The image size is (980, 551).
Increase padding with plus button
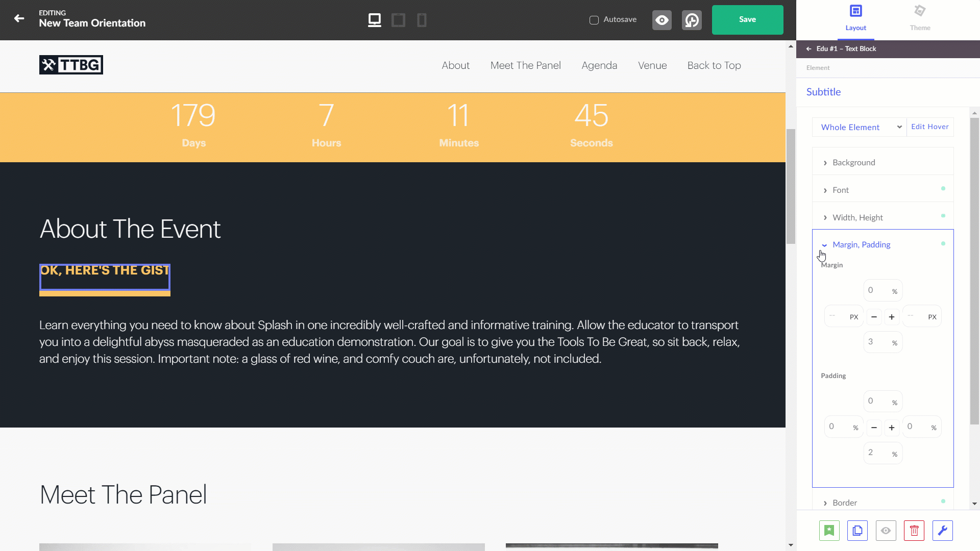click(892, 428)
